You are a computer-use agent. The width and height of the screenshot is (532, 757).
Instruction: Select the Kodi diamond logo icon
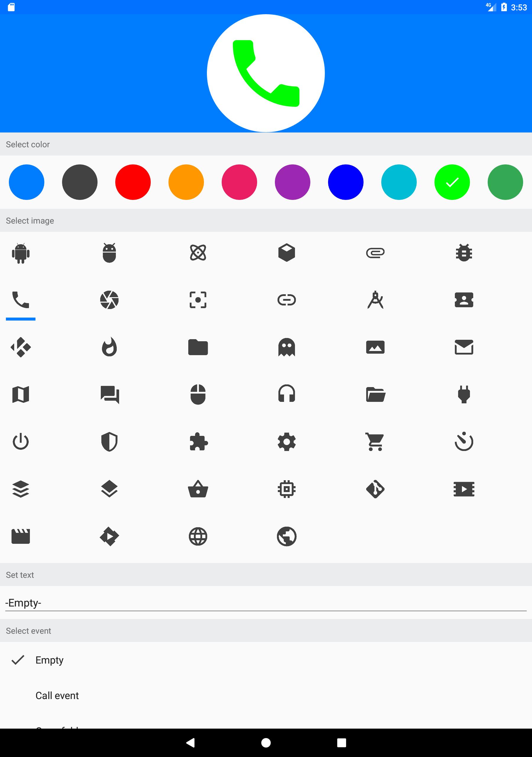pos(21,347)
